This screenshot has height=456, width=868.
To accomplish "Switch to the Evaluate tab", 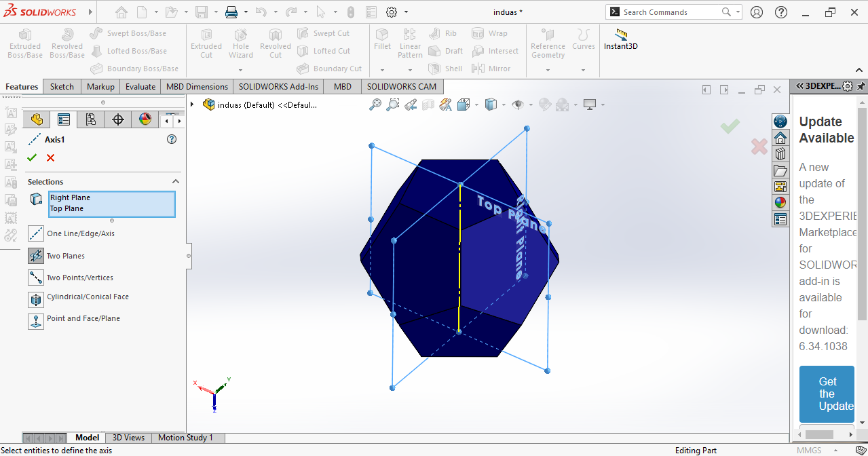I will [140, 86].
